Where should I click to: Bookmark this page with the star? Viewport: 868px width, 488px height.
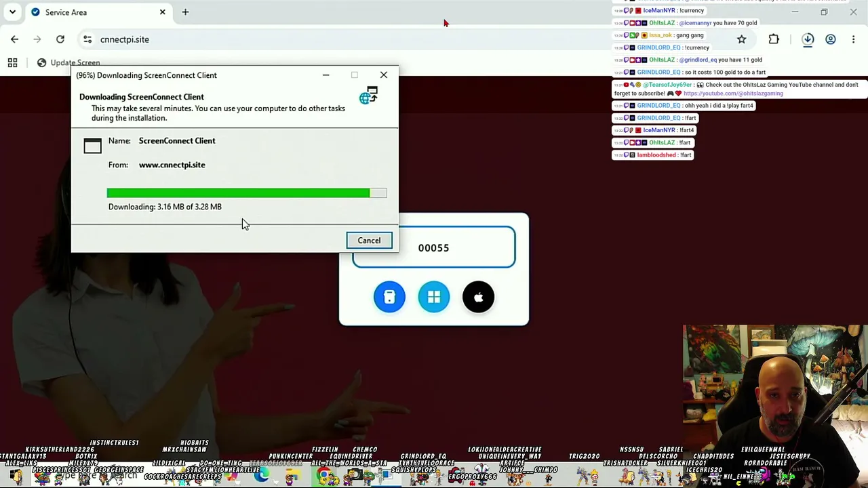(x=742, y=39)
